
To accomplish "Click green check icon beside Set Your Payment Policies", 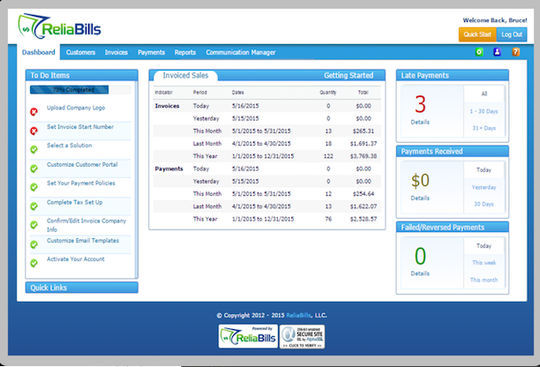I will point(34,187).
